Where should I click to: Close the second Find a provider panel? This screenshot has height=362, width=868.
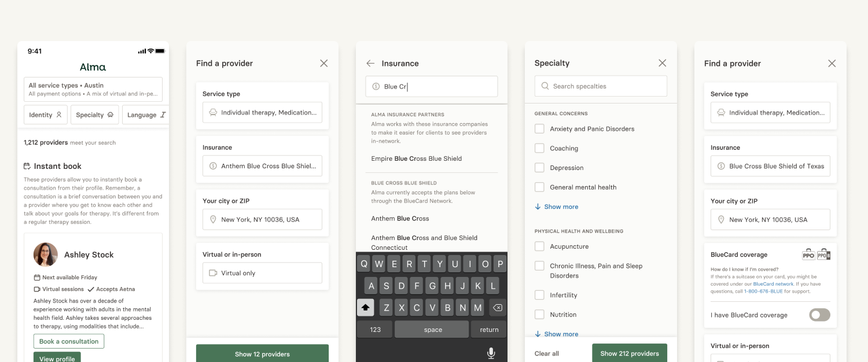tap(832, 63)
